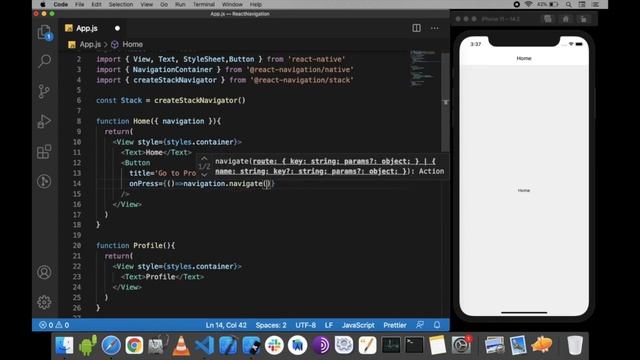Show the next signature in the parameter hint
This screenshot has width=640, height=360.
tap(204, 174)
